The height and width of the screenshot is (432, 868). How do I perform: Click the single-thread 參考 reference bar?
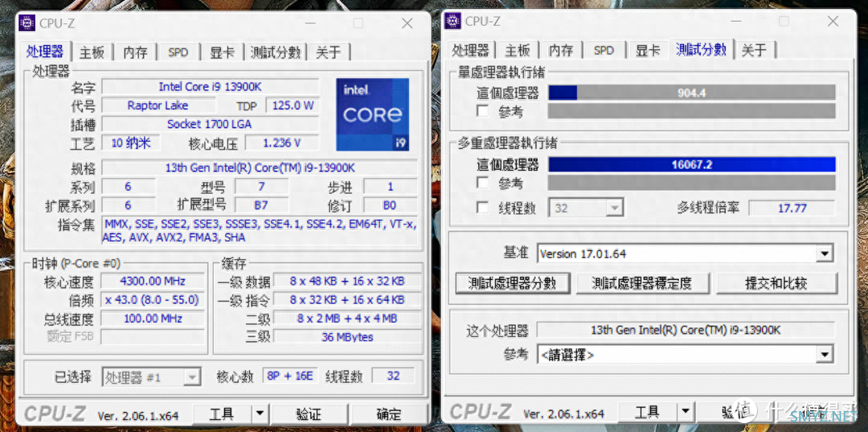coord(691,111)
